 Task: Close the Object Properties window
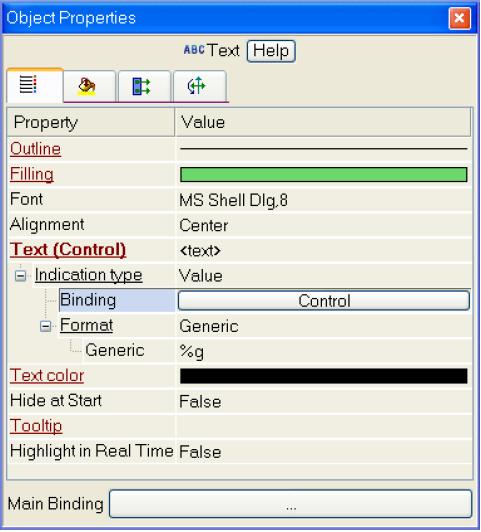(x=460, y=18)
